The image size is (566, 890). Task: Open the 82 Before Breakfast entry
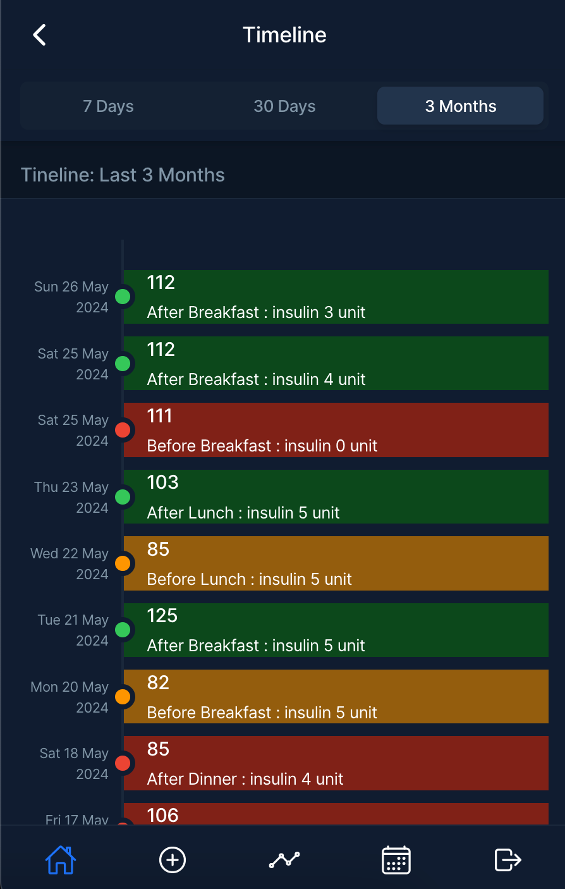point(336,696)
